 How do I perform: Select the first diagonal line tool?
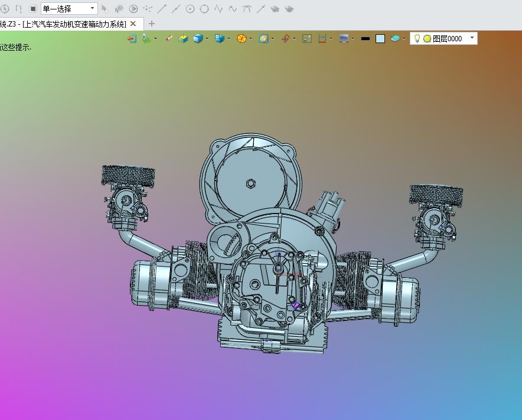(x=162, y=9)
